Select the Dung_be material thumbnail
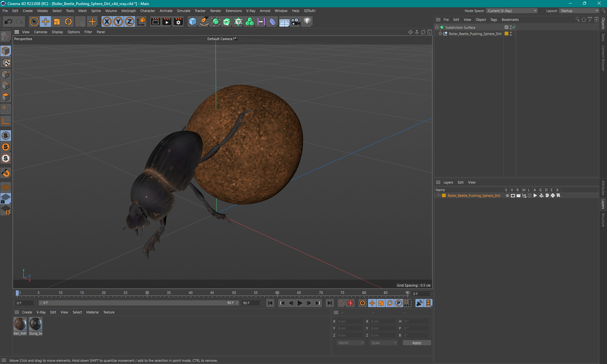The height and width of the screenshot is (364, 607). pyautogui.click(x=35, y=325)
